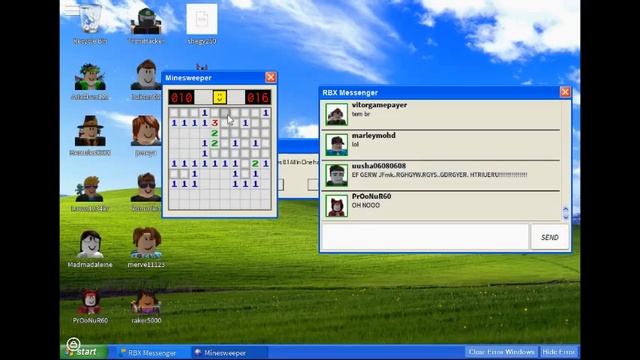Open the raker5000 desktop icon
640x360 pixels.
[146, 306]
